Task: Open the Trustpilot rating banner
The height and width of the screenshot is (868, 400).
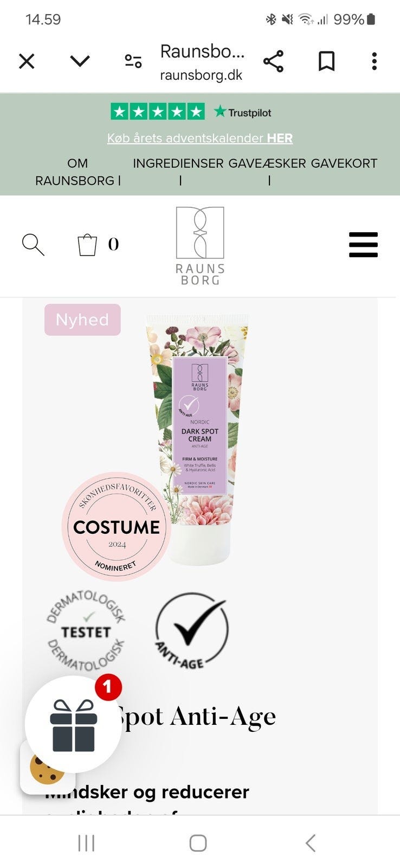Action: coord(191,112)
